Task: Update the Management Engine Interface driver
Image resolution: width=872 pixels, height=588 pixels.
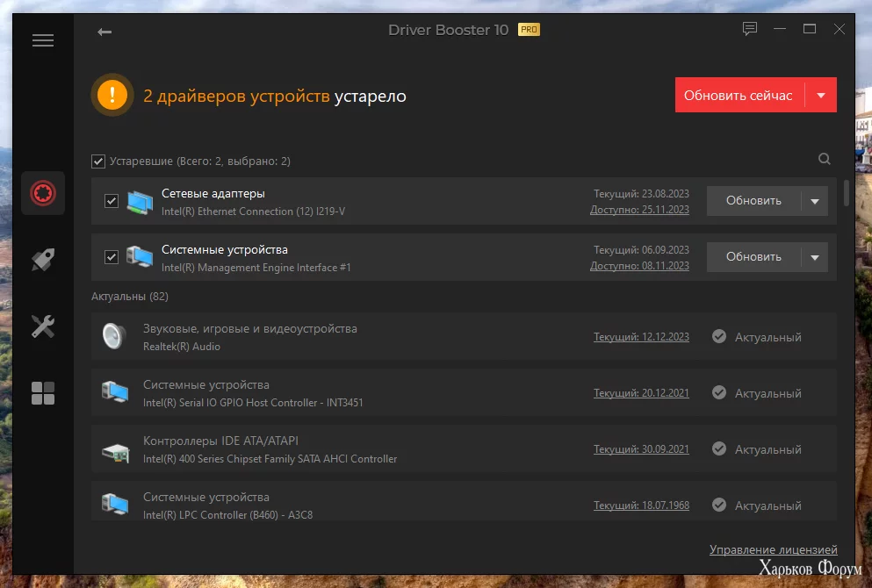Action: (753, 257)
